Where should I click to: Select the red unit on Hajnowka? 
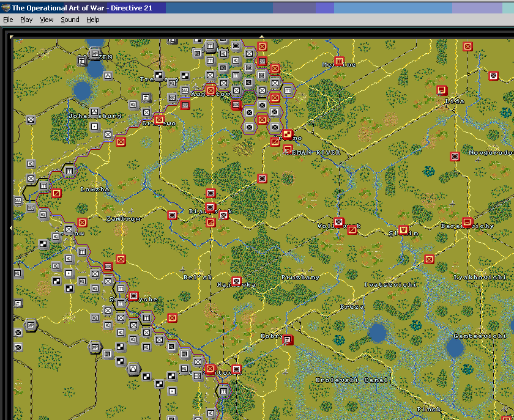(x=236, y=281)
